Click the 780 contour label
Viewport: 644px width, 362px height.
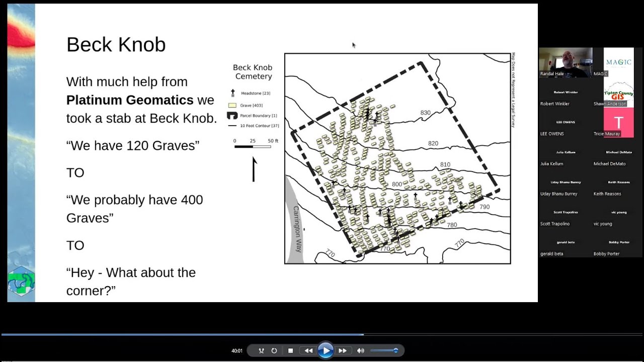[452, 225]
